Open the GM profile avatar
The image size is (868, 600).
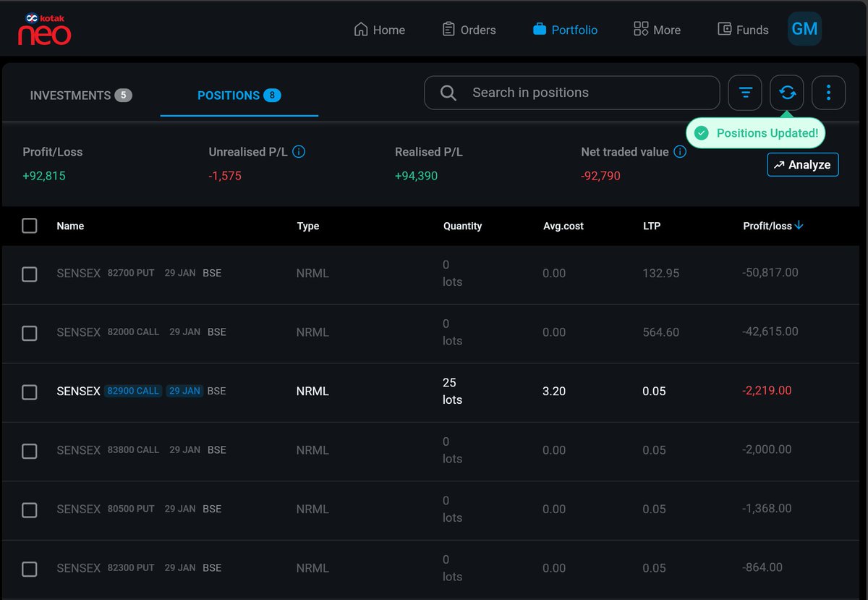pyautogui.click(x=804, y=29)
